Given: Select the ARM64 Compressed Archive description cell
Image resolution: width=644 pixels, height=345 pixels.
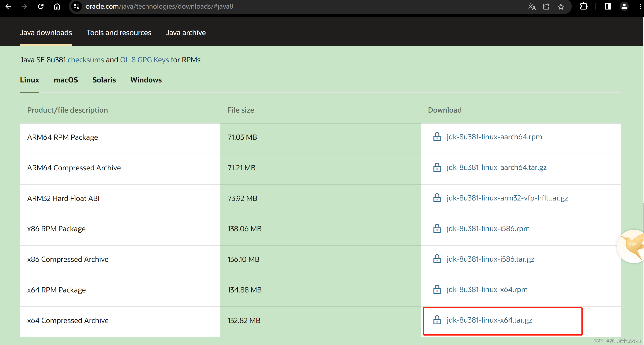Looking at the screenshot, I should 120,169.
